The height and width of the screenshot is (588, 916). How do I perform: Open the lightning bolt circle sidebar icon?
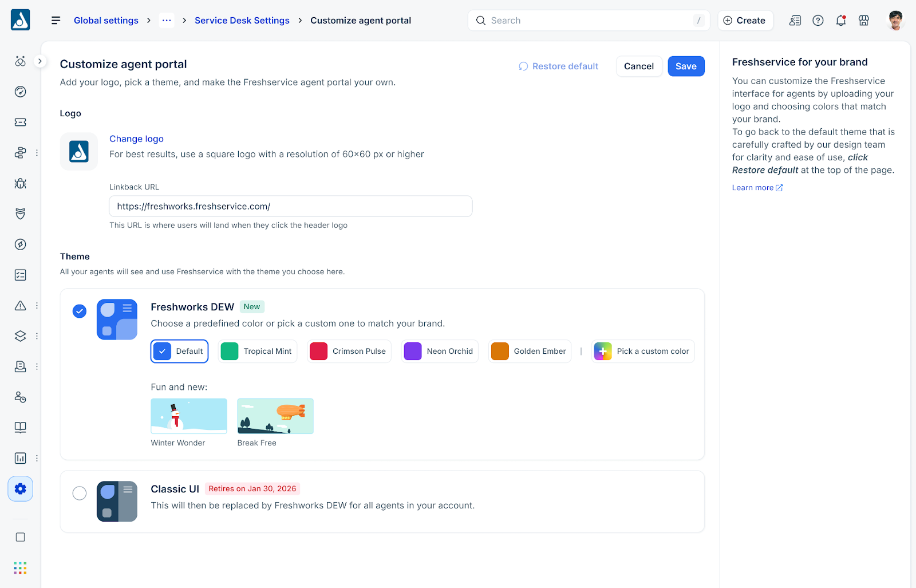click(20, 244)
